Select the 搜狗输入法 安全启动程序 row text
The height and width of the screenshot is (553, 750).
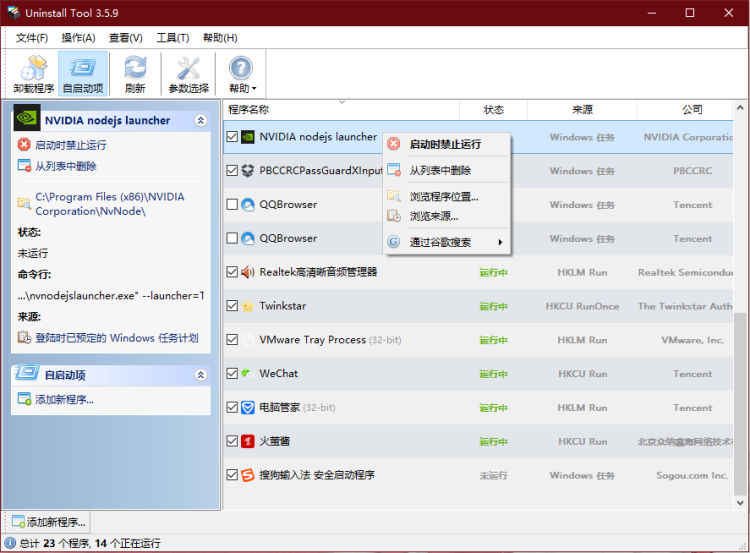point(317,475)
